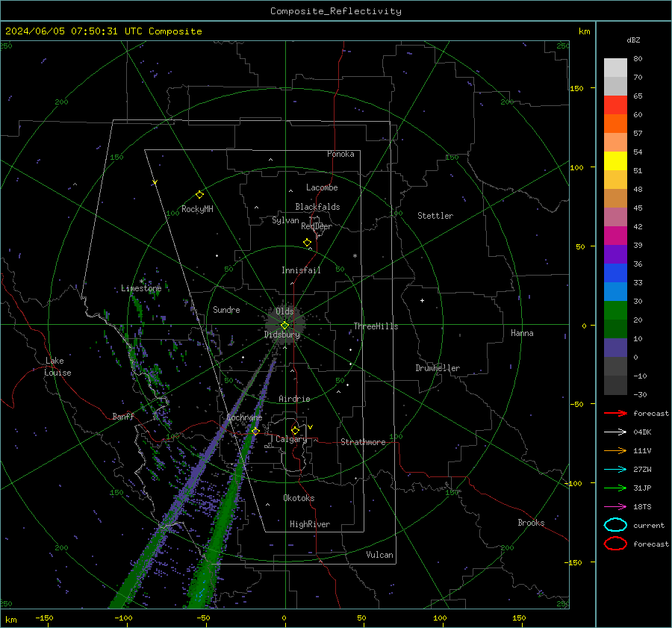Pick the bright green 30-20 dBZ swatch
672x628 pixels.
tap(615, 311)
